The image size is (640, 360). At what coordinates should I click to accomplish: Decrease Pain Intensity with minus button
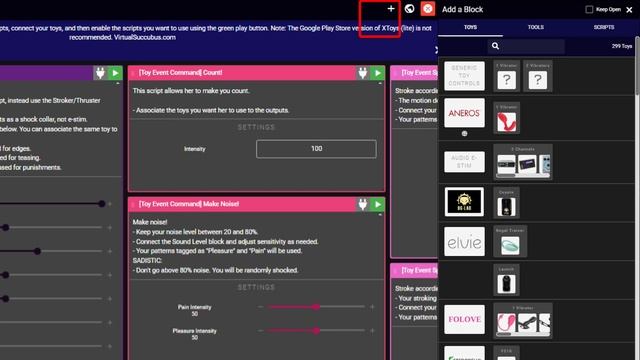coord(260,307)
